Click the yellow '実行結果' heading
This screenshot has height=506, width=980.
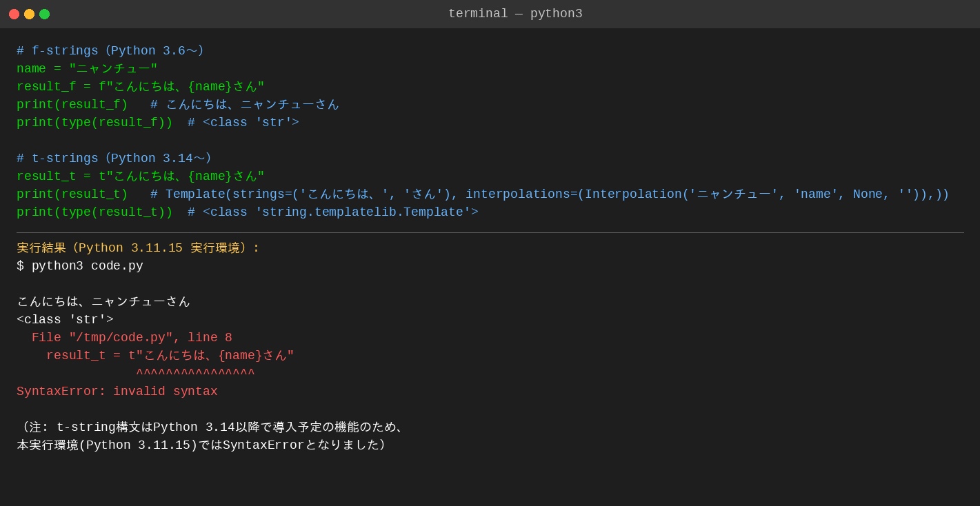tap(138, 248)
